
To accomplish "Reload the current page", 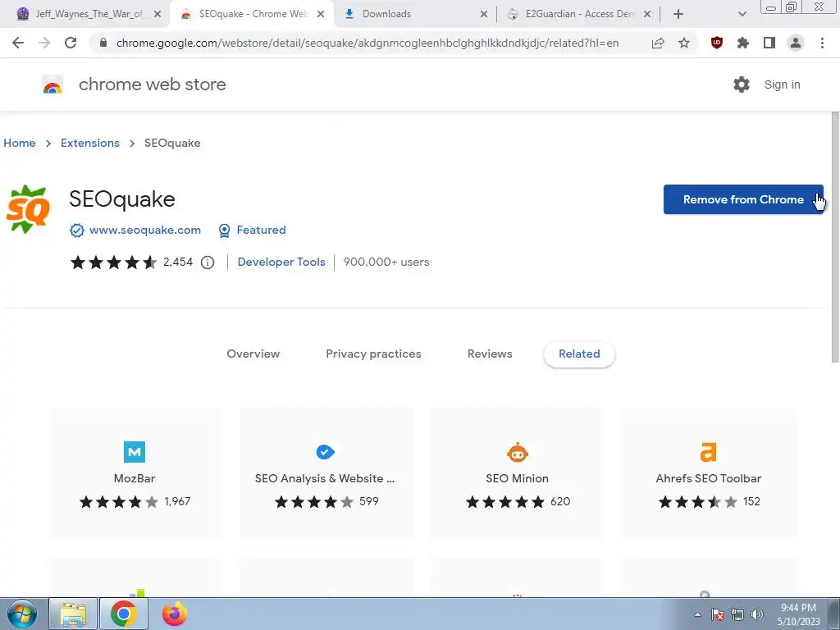I will (71, 43).
